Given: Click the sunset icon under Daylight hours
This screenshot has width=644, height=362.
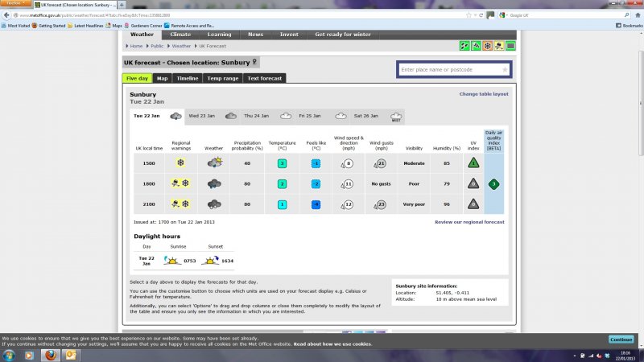Looking at the screenshot, I should (x=211, y=260).
